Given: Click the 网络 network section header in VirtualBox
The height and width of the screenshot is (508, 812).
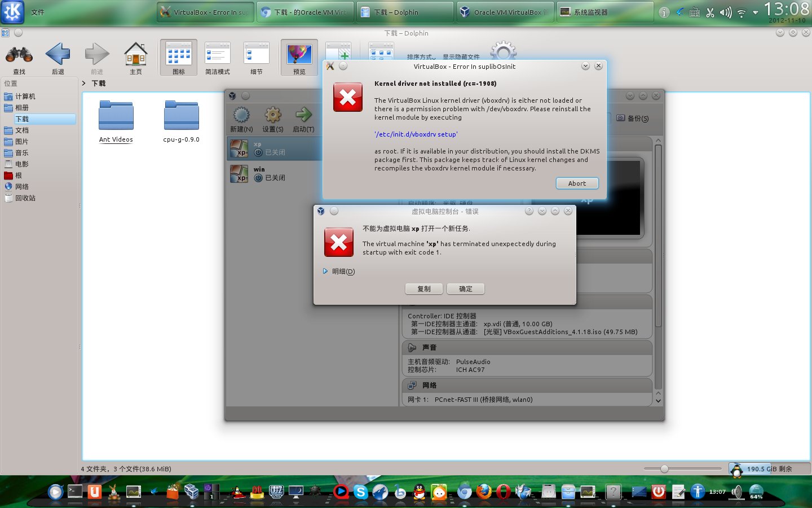Looking at the screenshot, I should click(x=527, y=386).
